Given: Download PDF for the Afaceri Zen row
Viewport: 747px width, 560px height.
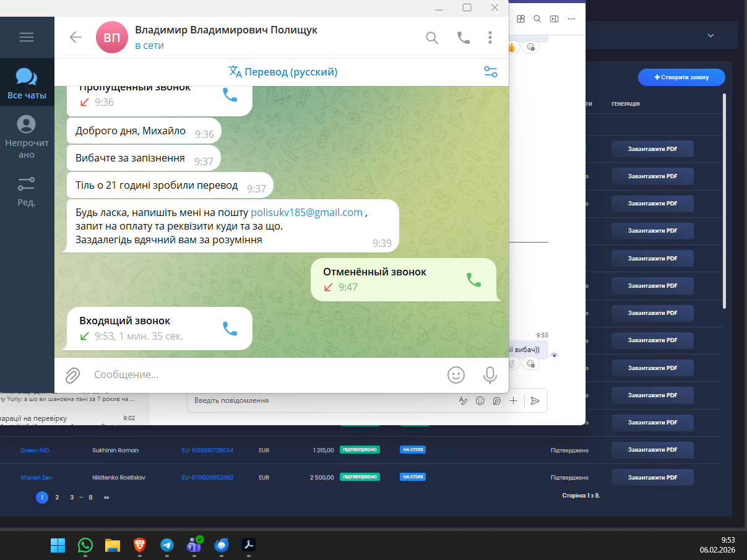Looking at the screenshot, I should [652, 478].
